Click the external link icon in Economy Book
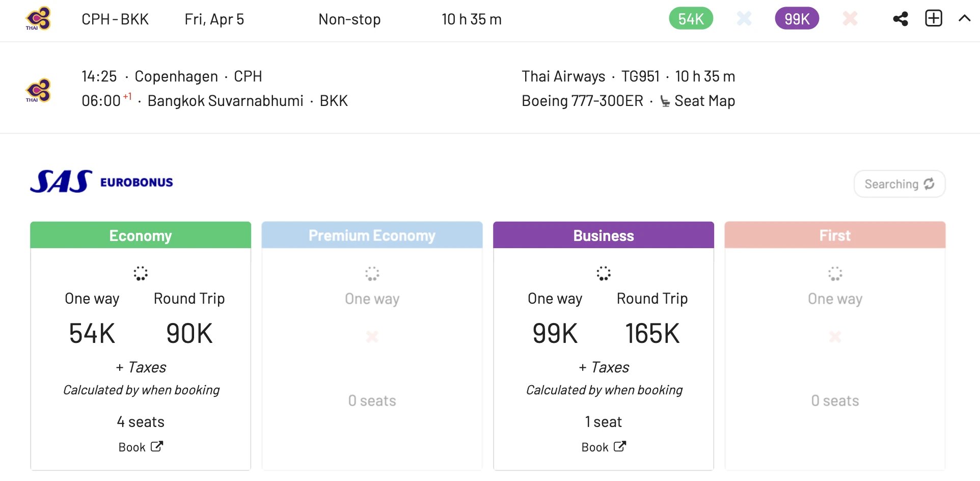Screen dimensions: 980x481 coord(157,446)
